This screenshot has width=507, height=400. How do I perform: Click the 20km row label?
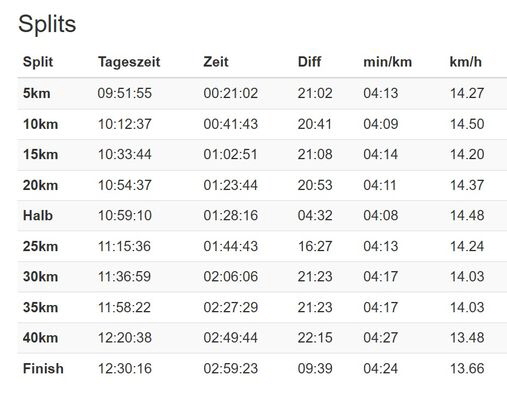(x=40, y=185)
